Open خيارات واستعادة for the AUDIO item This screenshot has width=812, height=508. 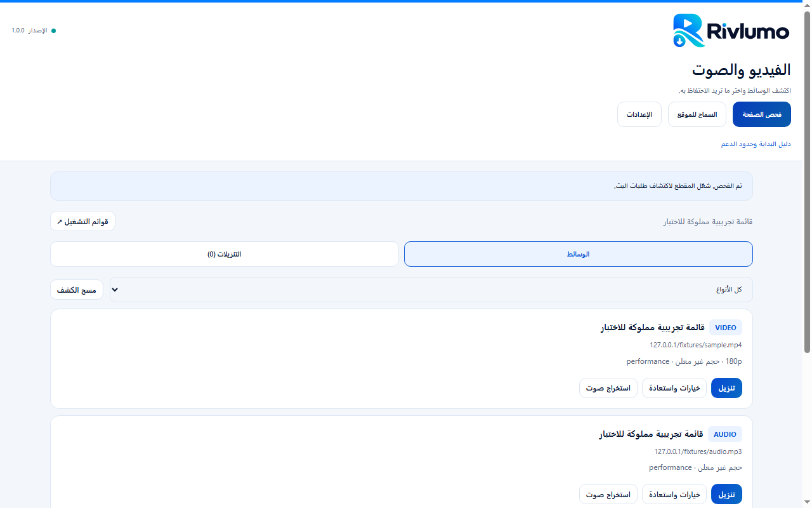(674, 494)
